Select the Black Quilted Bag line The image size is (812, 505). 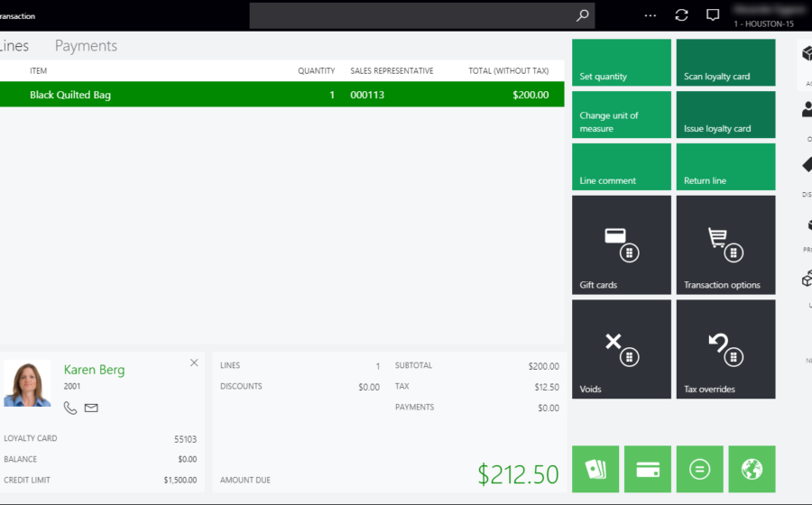(x=281, y=95)
